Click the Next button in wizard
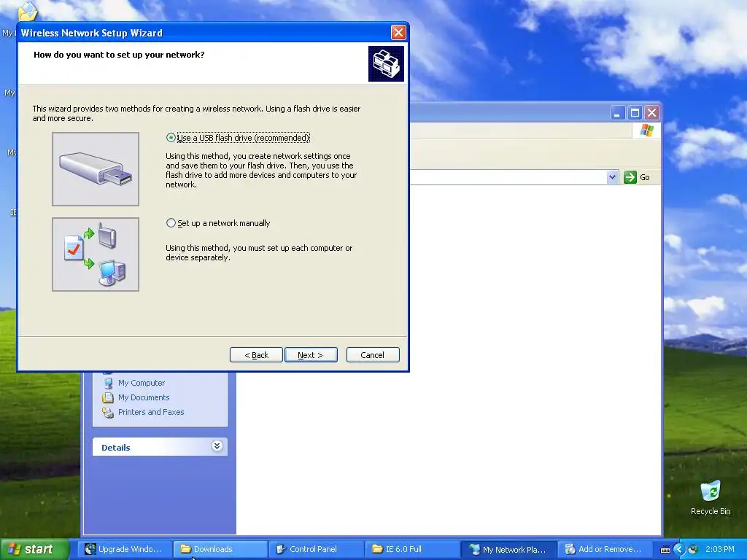 pos(311,355)
